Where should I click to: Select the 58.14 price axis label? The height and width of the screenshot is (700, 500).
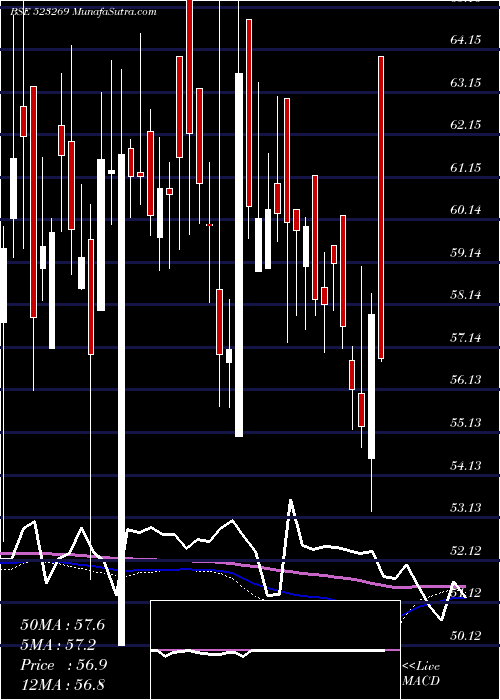(466, 295)
